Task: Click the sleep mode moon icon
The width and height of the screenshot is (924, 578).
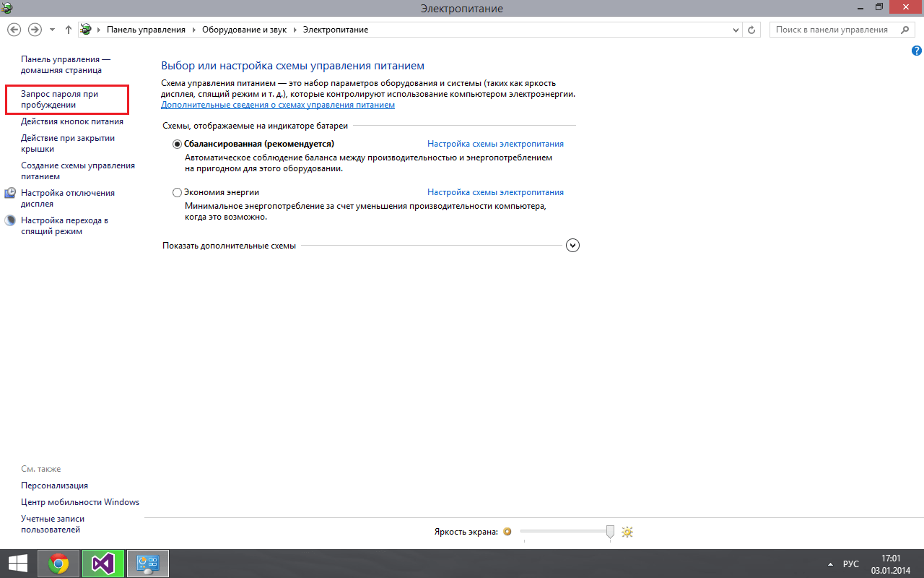Action: pyautogui.click(x=10, y=220)
